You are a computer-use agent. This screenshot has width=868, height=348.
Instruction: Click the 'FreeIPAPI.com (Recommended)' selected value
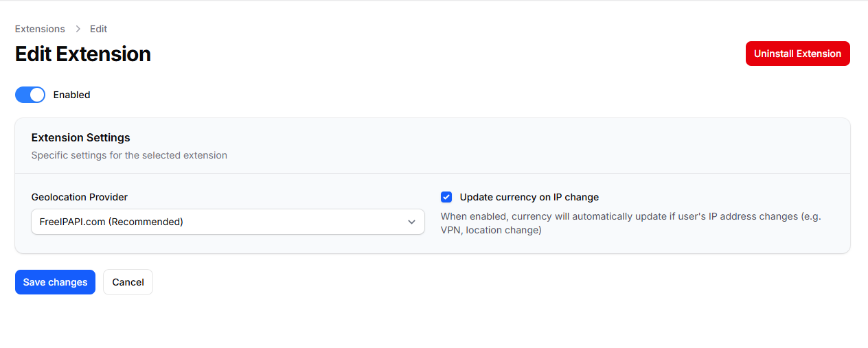111,222
